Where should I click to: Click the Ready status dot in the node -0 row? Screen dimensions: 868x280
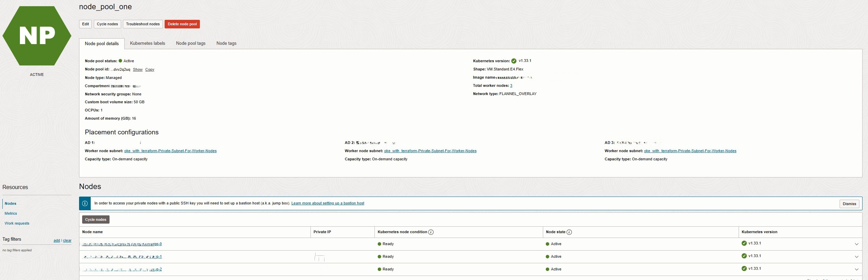click(380, 244)
